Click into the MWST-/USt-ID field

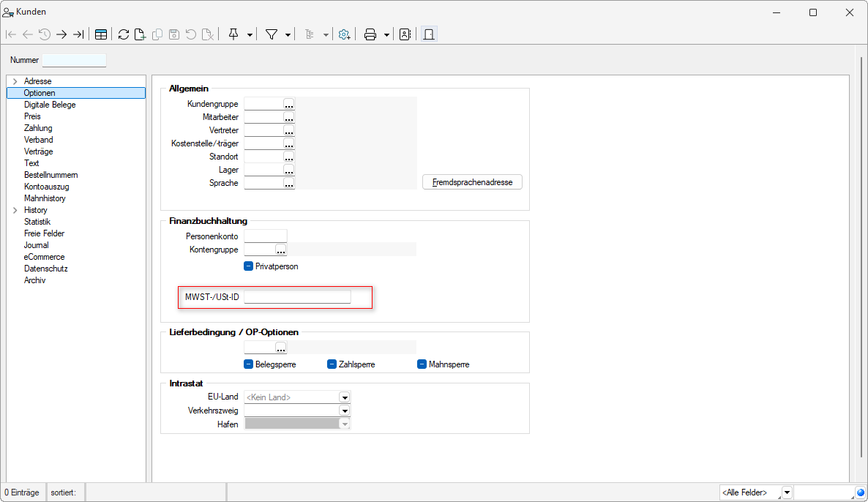pos(297,297)
